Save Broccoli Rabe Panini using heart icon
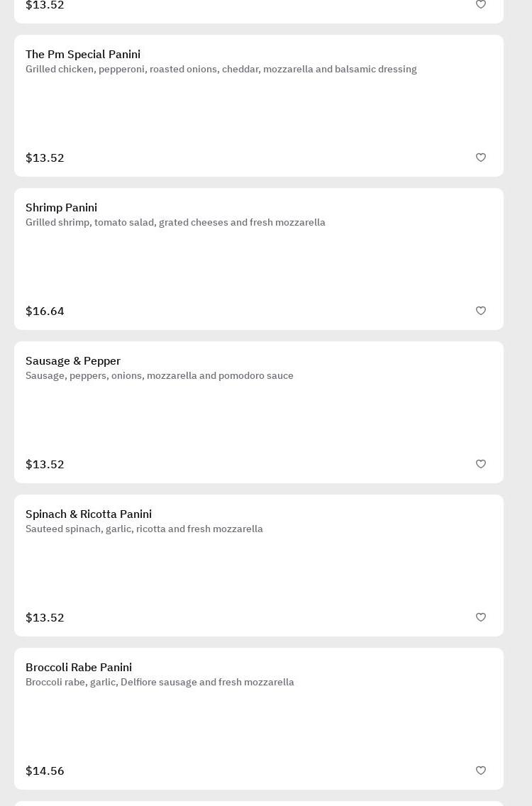The width and height of the screenshot is (532, 806). tap(481, 771)
